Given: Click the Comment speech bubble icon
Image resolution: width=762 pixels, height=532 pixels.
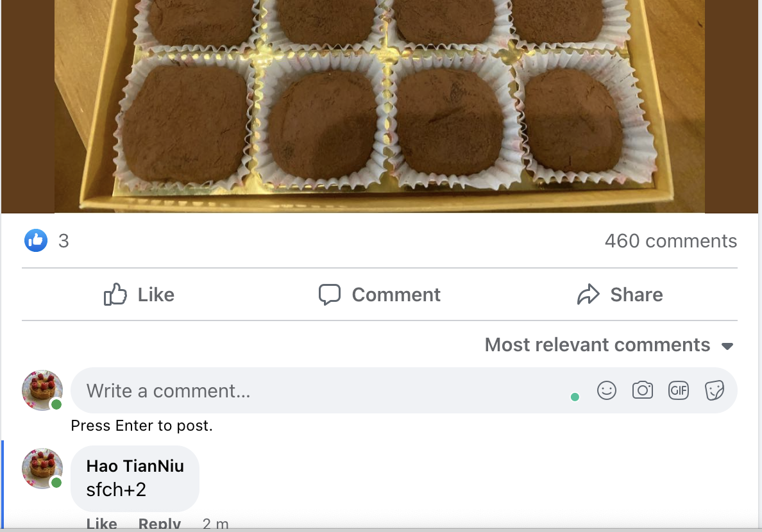Looking at the screenshot, I should (330, 294).
